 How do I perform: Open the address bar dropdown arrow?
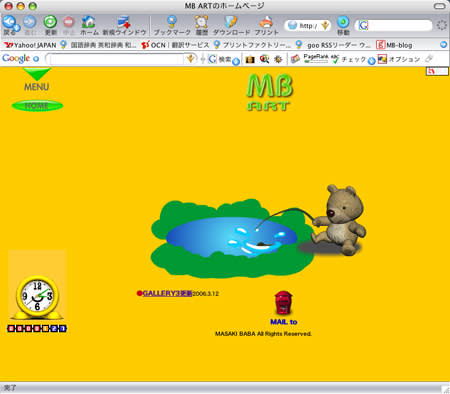pyautogui.click(x=325, y=26)
